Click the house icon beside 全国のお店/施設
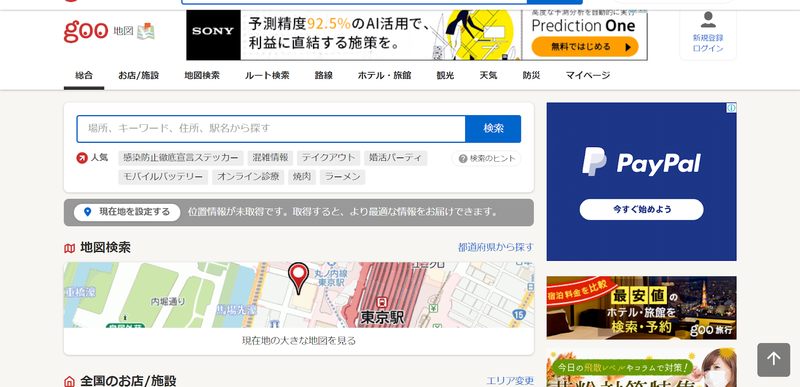 click(69, 381)
